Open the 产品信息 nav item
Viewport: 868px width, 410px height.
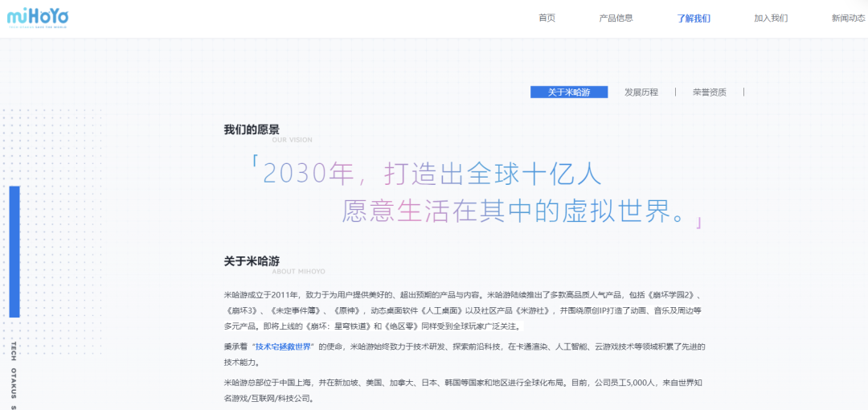click(616, 18)
